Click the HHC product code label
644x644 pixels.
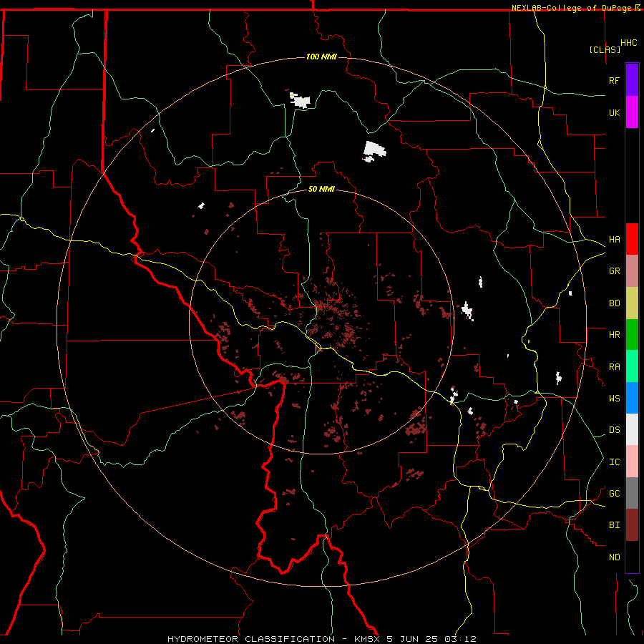pos(629,43)
